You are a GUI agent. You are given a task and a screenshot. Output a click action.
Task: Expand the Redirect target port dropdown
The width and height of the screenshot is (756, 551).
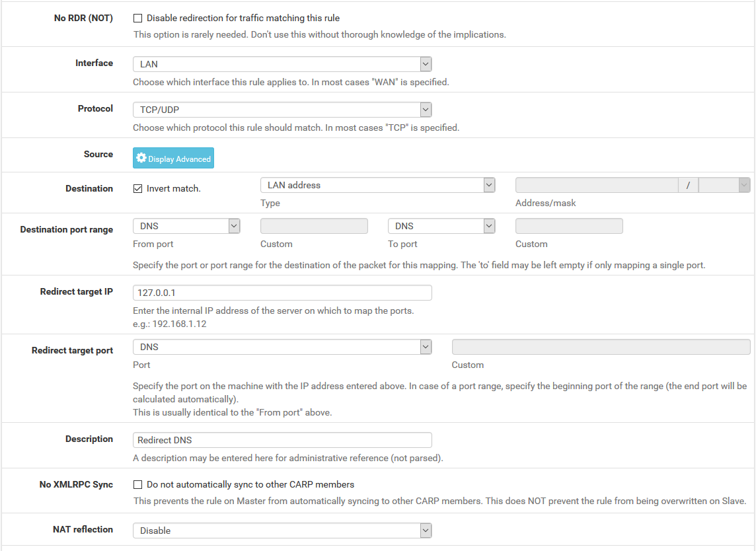coord(282,347)
